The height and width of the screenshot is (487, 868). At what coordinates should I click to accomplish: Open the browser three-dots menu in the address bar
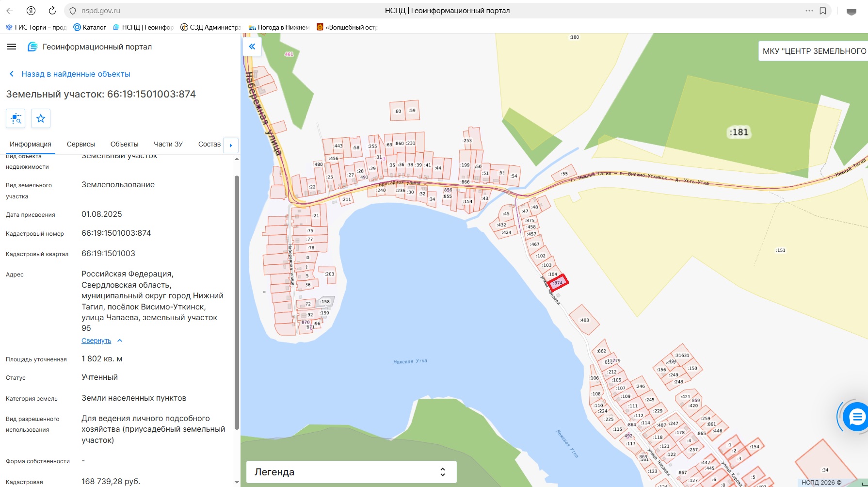(809, 11)
